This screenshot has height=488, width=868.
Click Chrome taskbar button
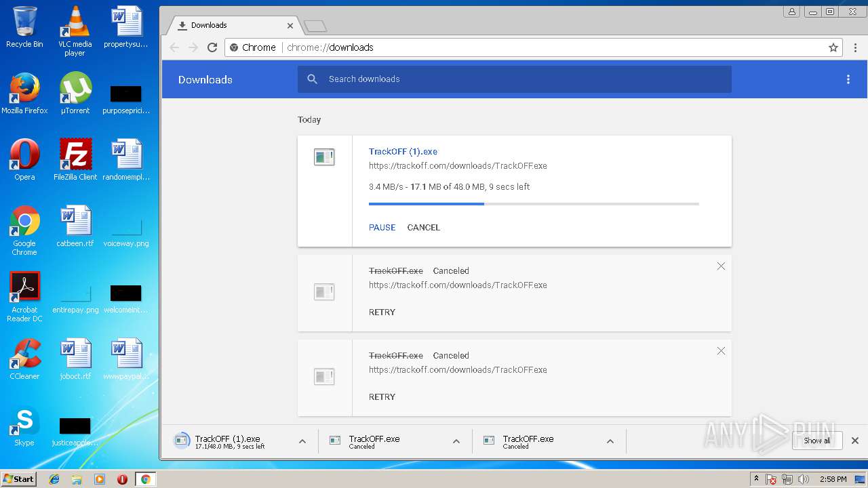click(145, 479)
